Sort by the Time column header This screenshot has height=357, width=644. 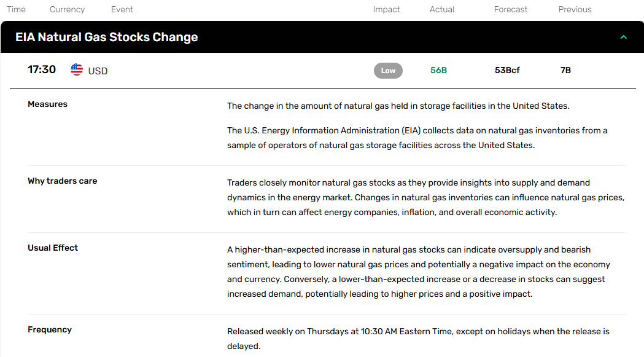(16, 9)
